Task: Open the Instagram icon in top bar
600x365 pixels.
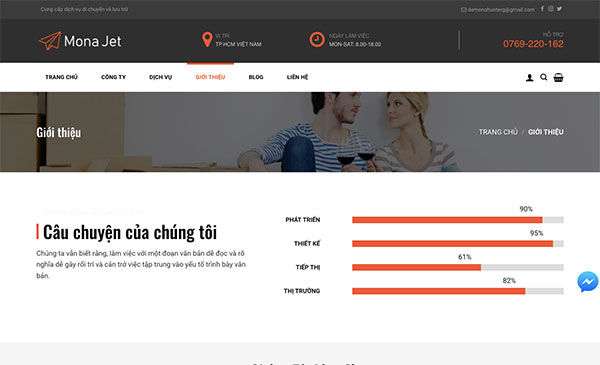Action: pos(551,9)
